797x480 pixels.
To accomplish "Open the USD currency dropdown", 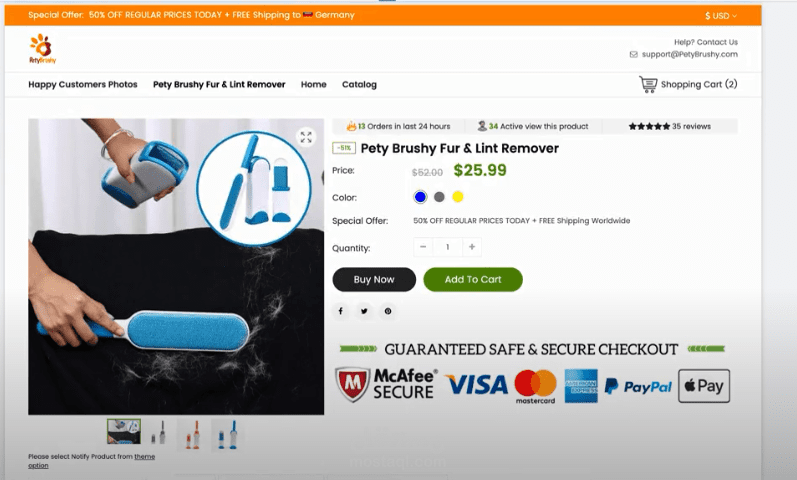I will pyautogui.click(x=721, y=16).
